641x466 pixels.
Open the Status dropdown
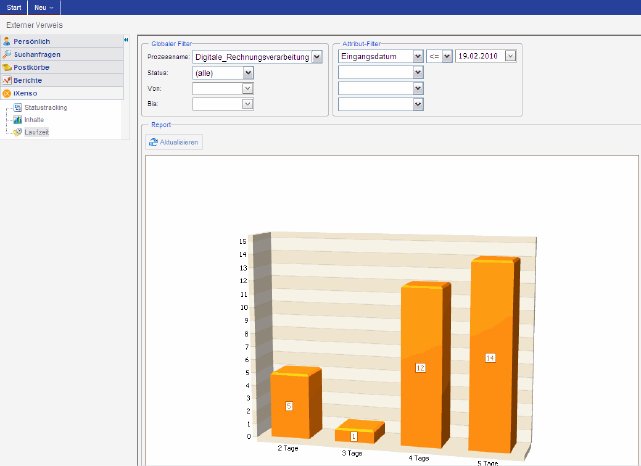pos(248,73)
